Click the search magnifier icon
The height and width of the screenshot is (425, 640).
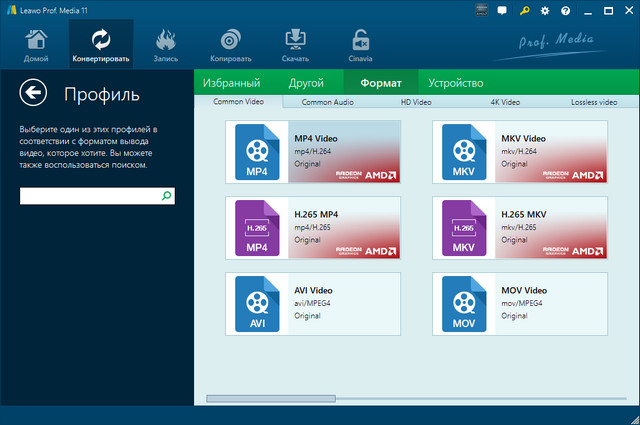166,197
